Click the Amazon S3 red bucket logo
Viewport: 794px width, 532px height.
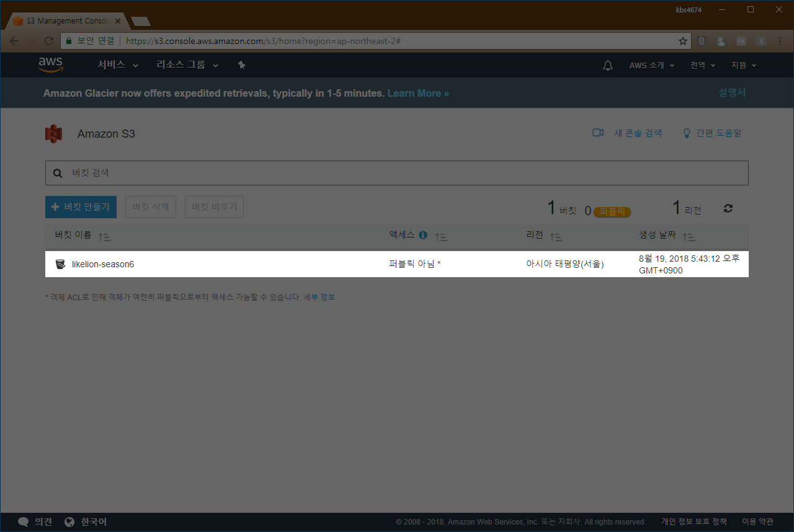pyautogui.click(x=54, y=134)
